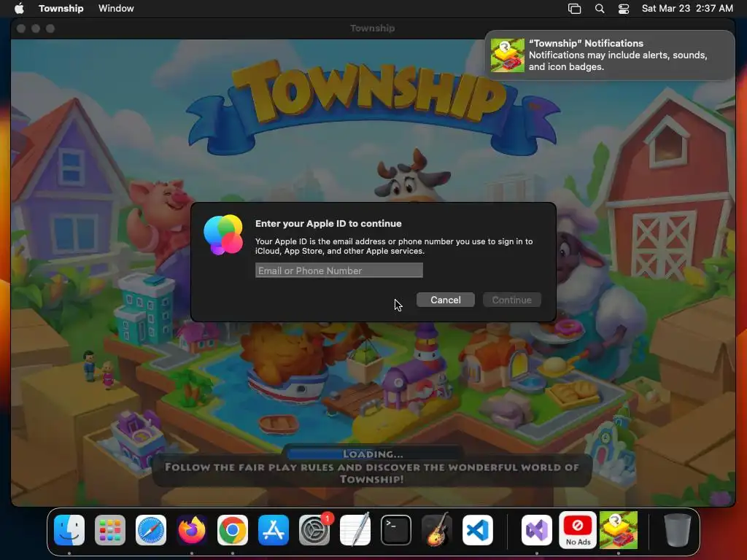Open Finder from the dock

(x=69, y=530)
